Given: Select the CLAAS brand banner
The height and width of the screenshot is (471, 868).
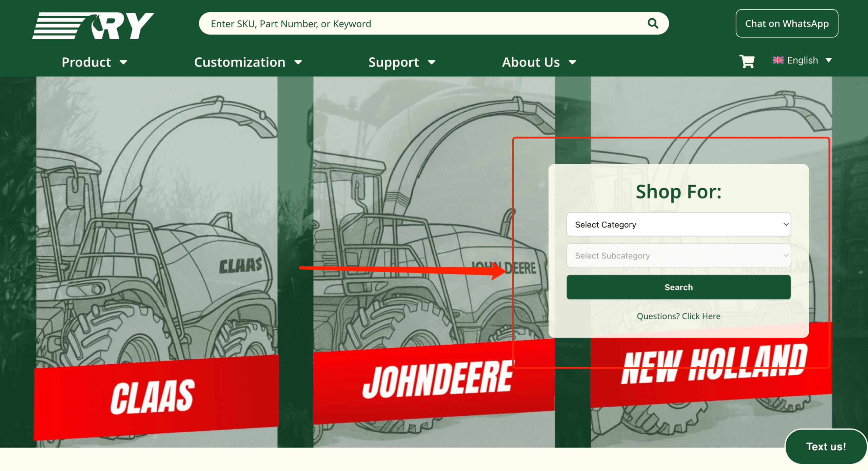Looking at the screenshot, I should click(x=153, y=396).
